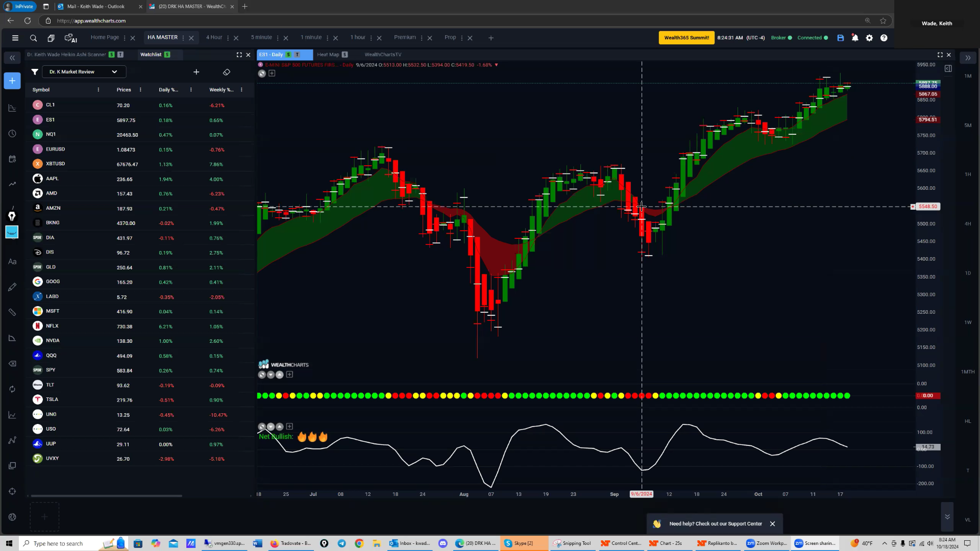
Task: Open the main hamburger menu
Action: pyautogui.click(x=15, y=38)
